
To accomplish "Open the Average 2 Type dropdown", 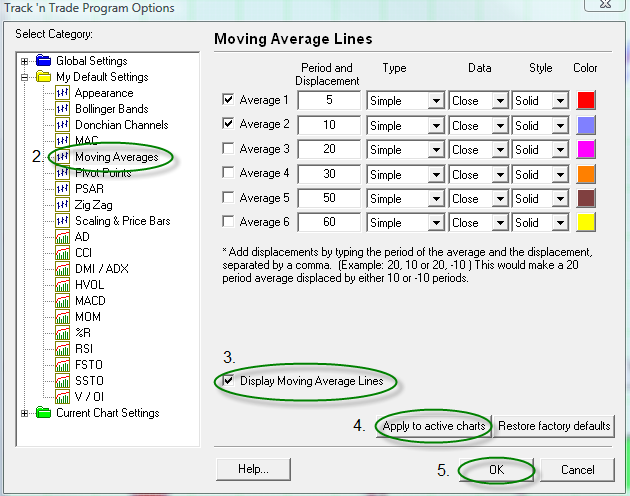I will [x=436, y=125].
